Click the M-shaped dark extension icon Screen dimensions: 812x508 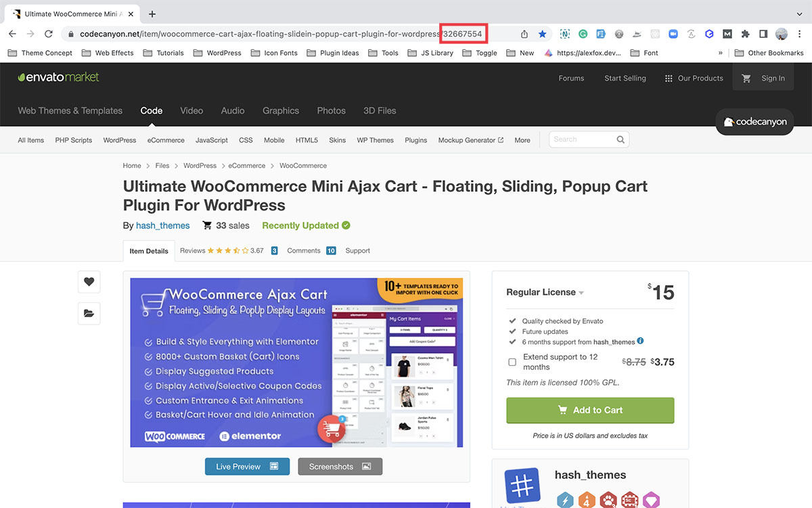tap(727, 34)
